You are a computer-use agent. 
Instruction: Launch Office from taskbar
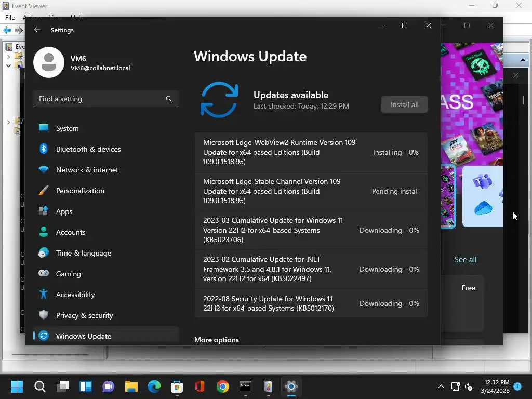click(200, 387)
